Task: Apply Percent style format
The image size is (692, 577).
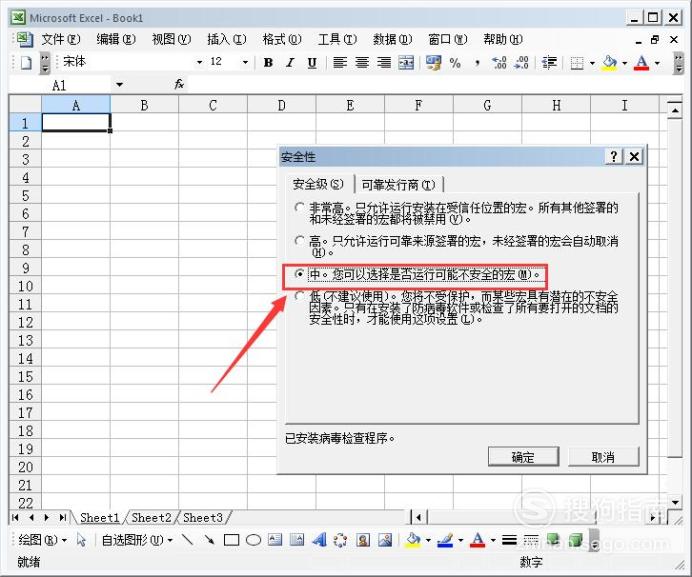Action: [455, 63]
